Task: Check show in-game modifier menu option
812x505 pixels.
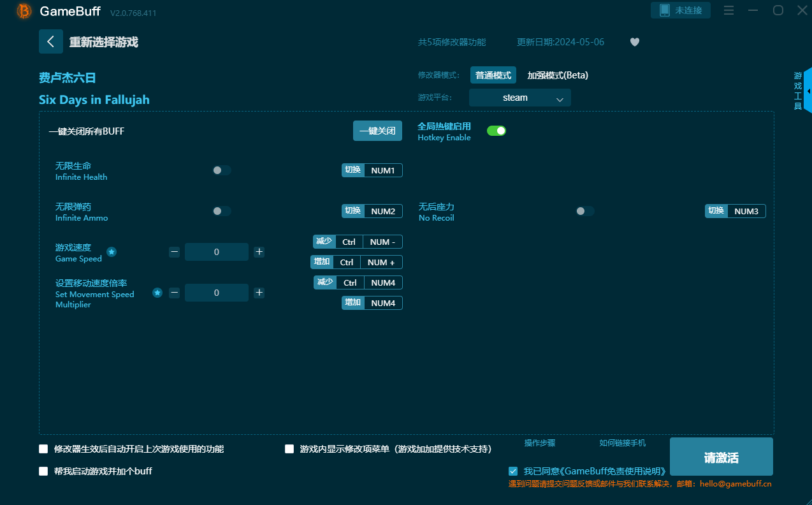Action: 289,449
